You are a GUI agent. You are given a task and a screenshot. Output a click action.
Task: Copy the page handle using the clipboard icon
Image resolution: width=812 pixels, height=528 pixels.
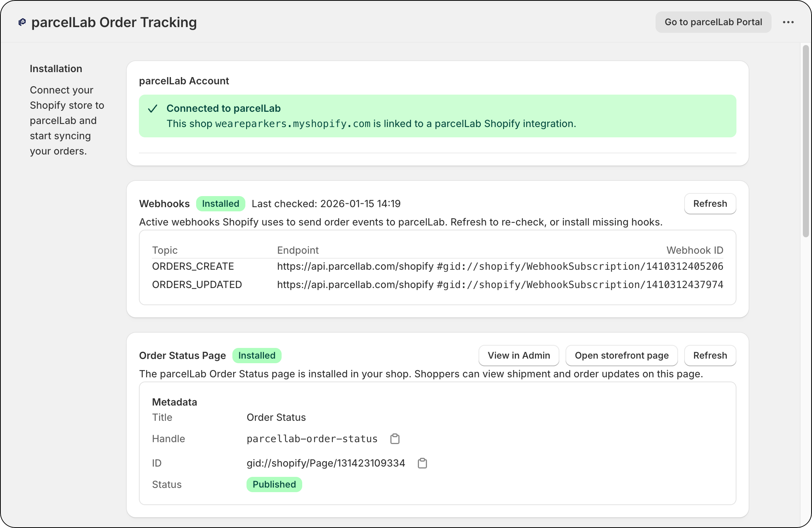click(395, 438)
